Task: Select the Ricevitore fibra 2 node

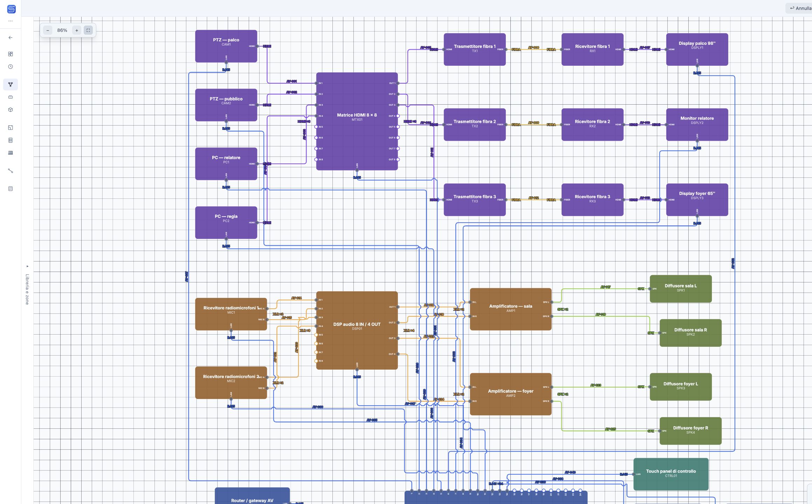Action: (x=592, y=125)
